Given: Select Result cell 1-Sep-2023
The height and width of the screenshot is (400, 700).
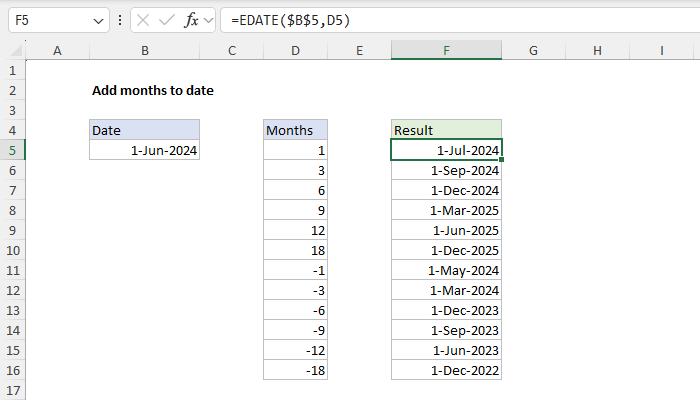Looking at the screenshot, I should point(446,330).
